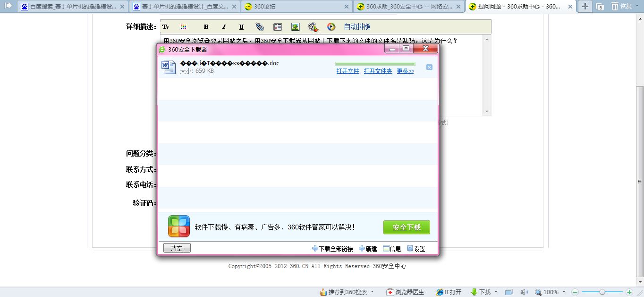The width and height of the screenshot is (644, 297).
Task: Toggle italic formatting in the editor
Action: coord(224,27)
